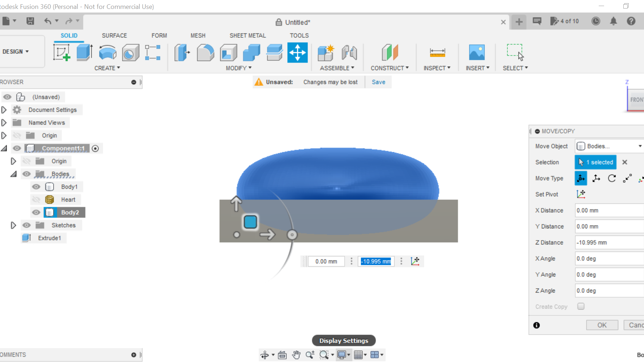Insert a canvas image
The image size is (644, 362).
(x=477, y=52)
